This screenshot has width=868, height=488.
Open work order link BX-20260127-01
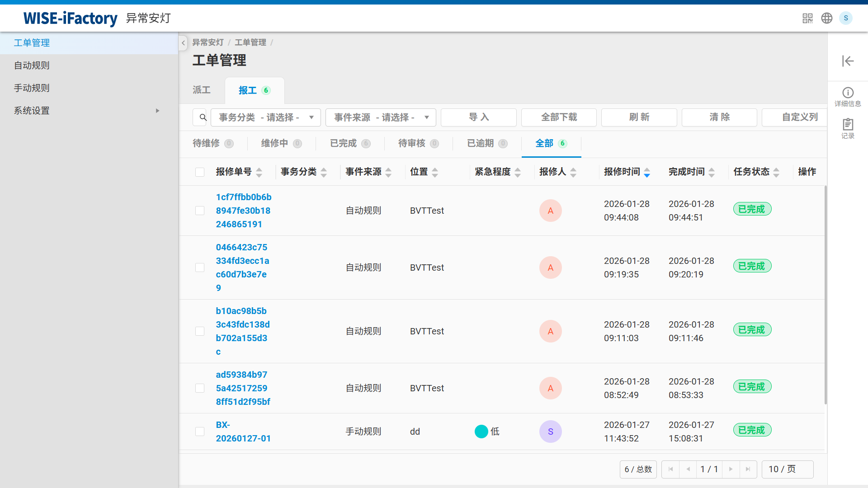pos(243,432)
